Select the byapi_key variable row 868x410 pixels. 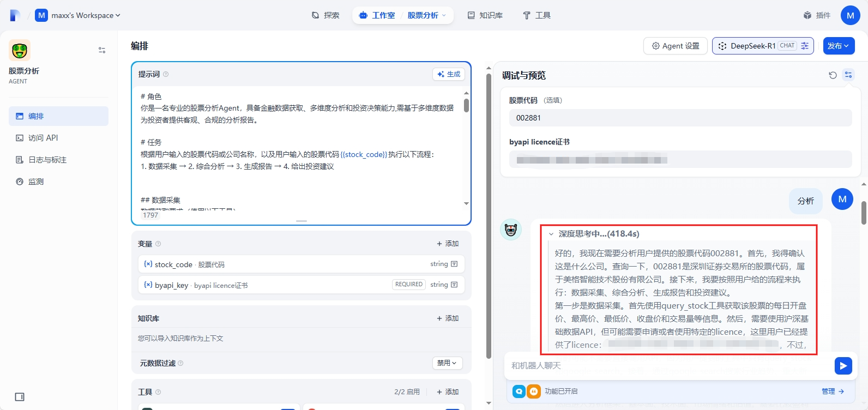[302, 285]
